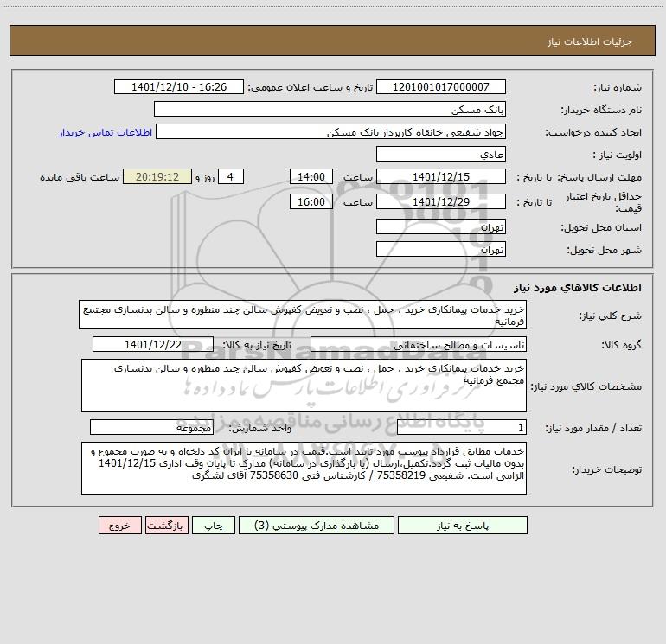This screenshot has height=644, width=666.
Task: Click the label ساعت باقی مانده
Action: tap(80, 177)
